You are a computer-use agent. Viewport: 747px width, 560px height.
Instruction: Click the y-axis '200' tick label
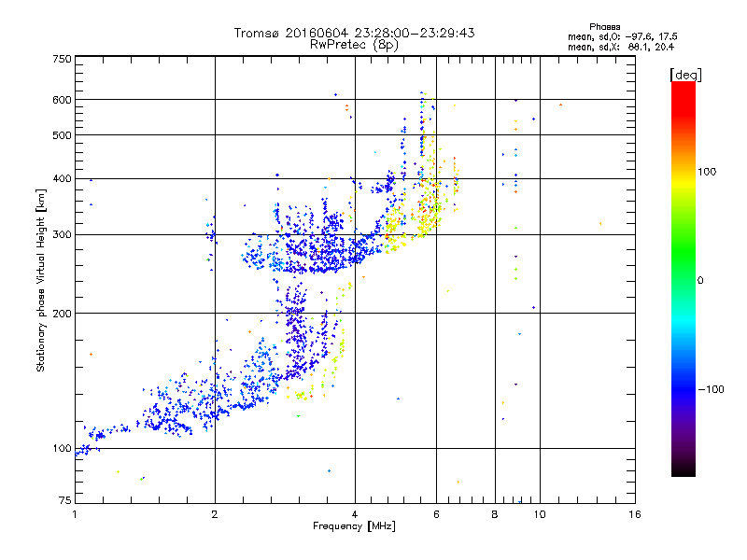(x=62, y=314)
